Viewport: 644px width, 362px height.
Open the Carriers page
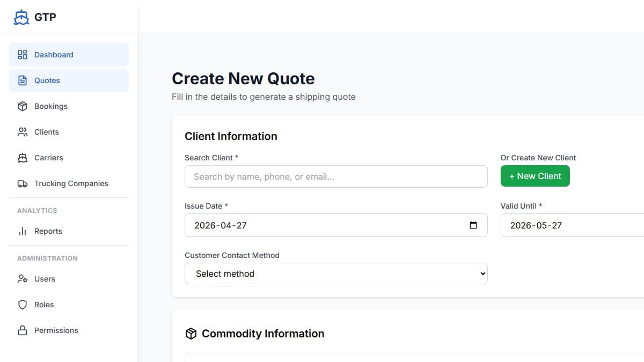(69, 158)
